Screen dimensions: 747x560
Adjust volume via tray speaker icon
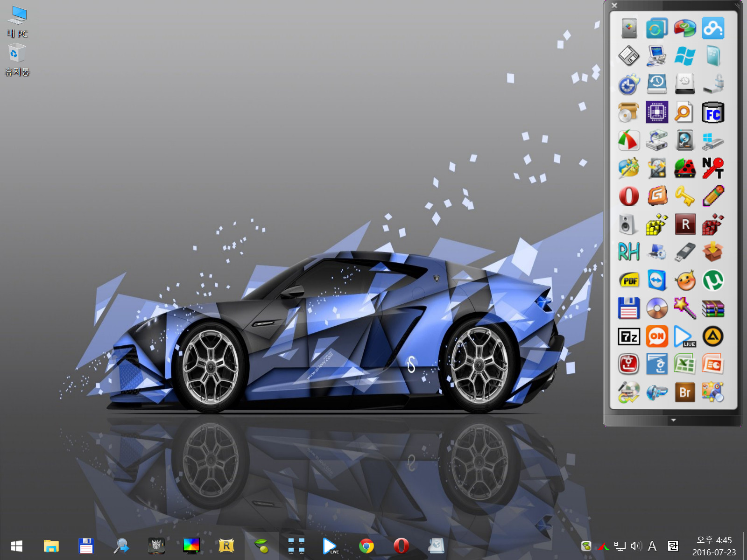(636, 546)
